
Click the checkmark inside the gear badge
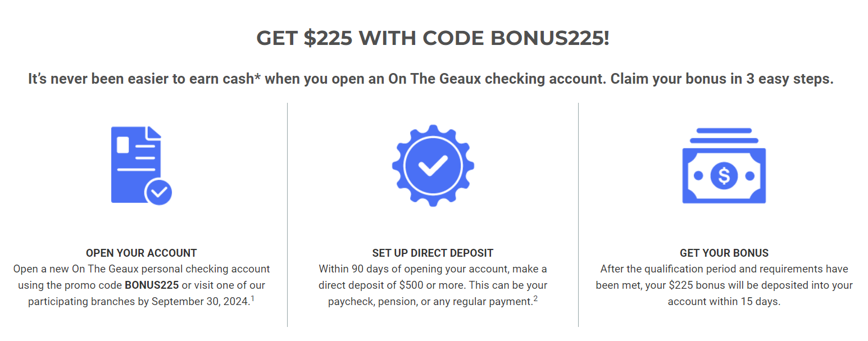pos(433,166)
